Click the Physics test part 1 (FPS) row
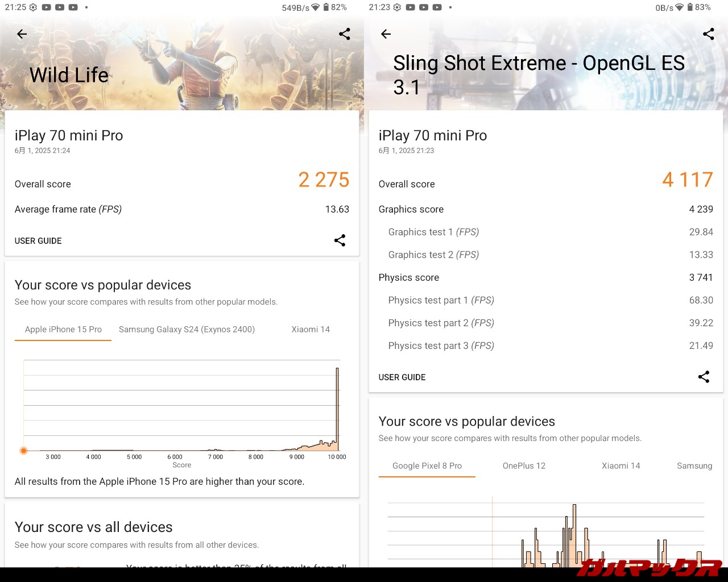The width and height of the screenshot is (728, 582). click(x=546, y=300)
